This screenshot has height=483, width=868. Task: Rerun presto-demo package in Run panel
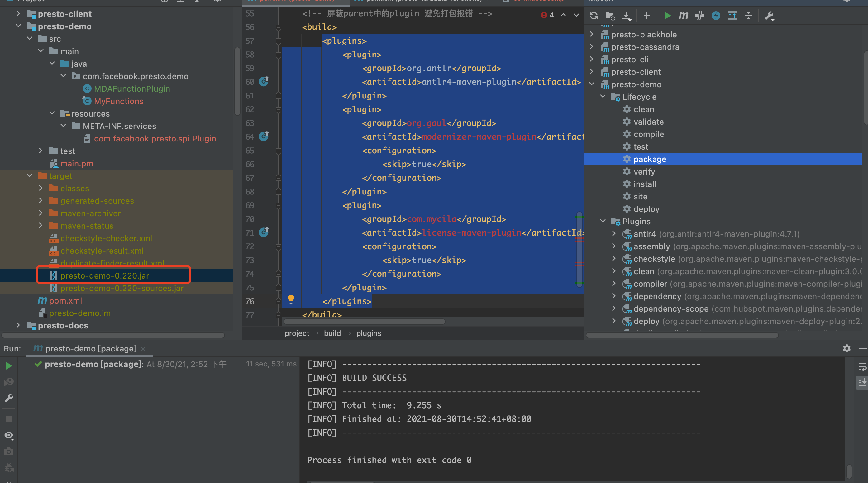9,366
